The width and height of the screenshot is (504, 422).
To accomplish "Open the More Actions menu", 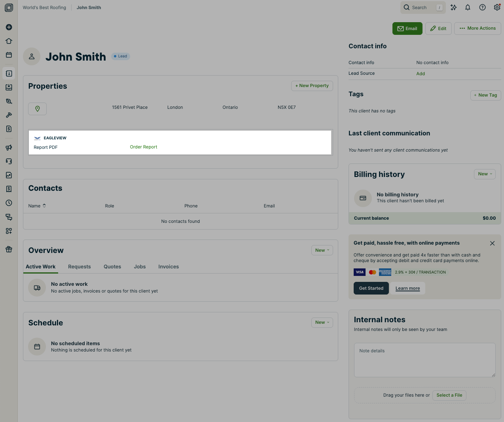I will (x=477, y=29).
